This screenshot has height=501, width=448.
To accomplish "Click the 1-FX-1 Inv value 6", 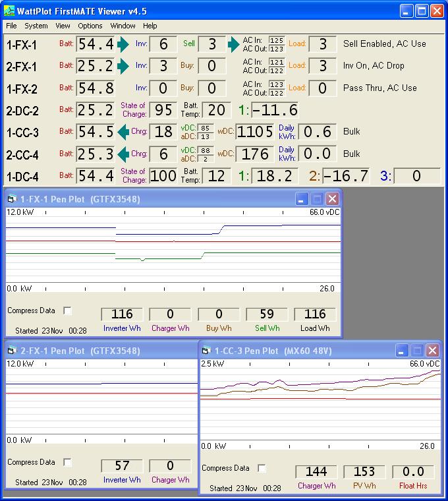I will 163,44.
